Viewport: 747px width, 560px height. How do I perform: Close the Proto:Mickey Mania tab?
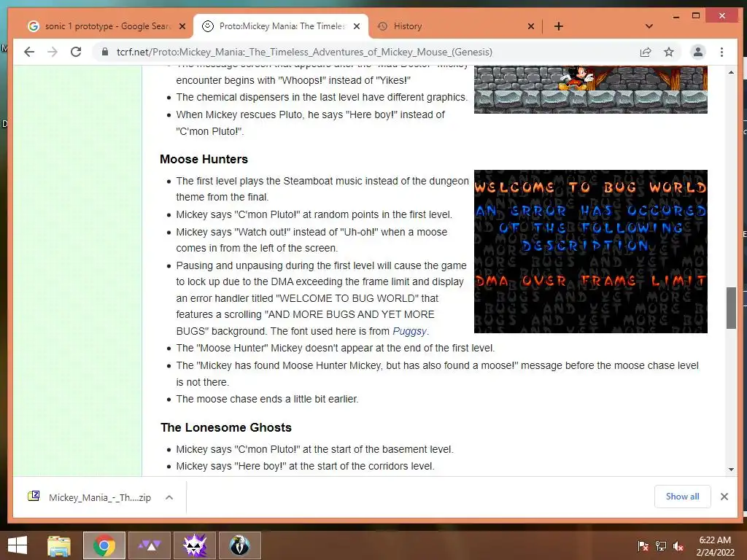(356, 26)
